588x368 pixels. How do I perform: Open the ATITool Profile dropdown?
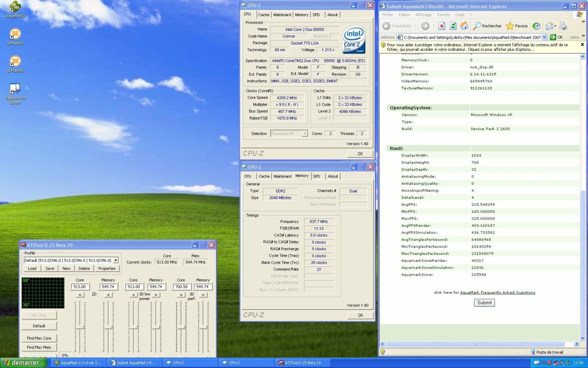coord(116,260)
